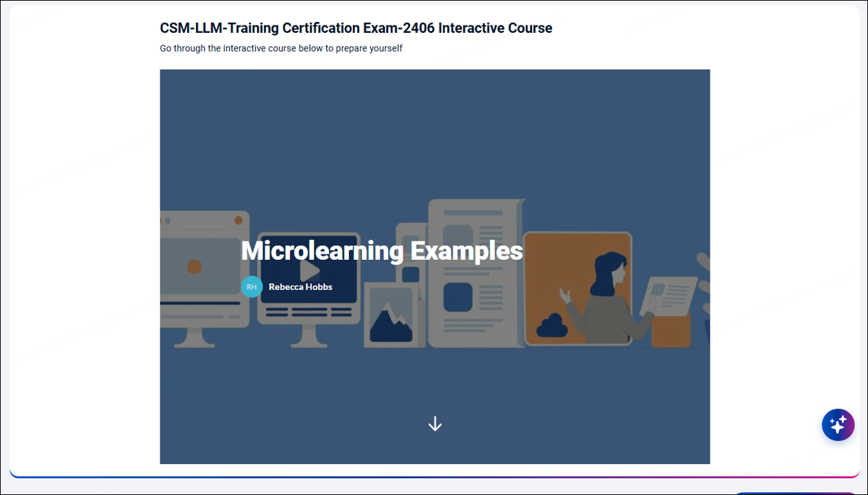Click the 'Go through the interactive course' text
The height and width of the screenshot is (495, 868).
281,49
